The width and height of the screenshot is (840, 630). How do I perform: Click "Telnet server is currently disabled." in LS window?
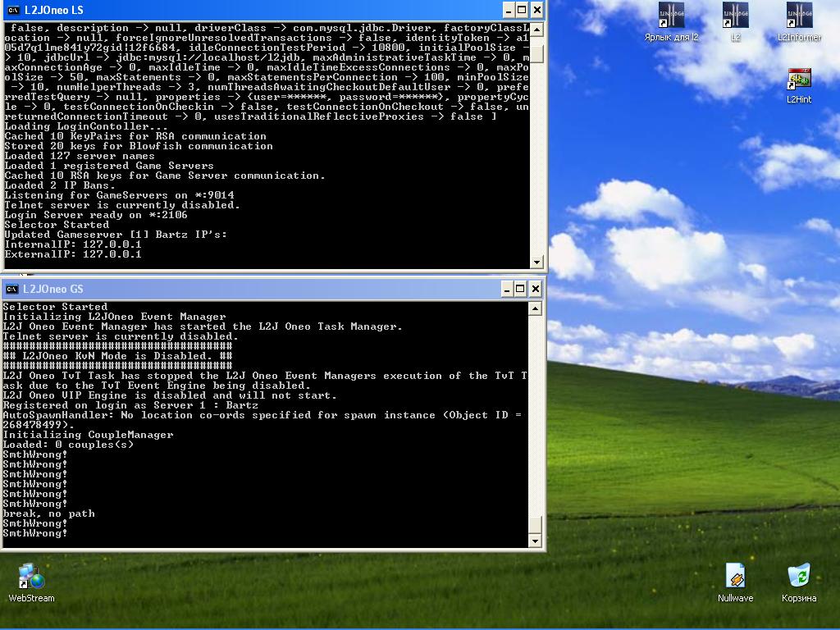point(122,205)
